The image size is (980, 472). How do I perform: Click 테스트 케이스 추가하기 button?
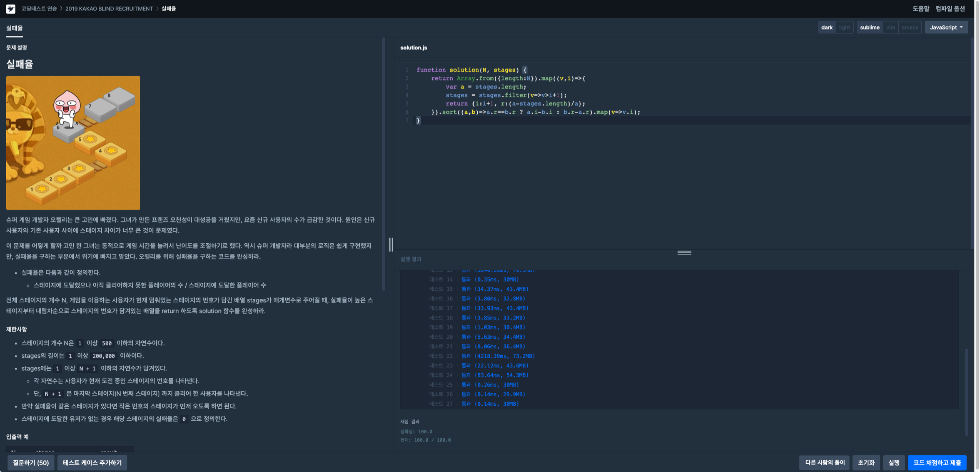click(92, 462)
